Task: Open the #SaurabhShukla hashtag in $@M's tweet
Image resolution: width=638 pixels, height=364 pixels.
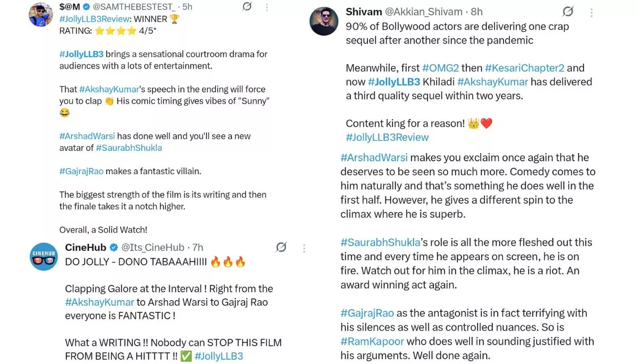Action: [129, 148]
